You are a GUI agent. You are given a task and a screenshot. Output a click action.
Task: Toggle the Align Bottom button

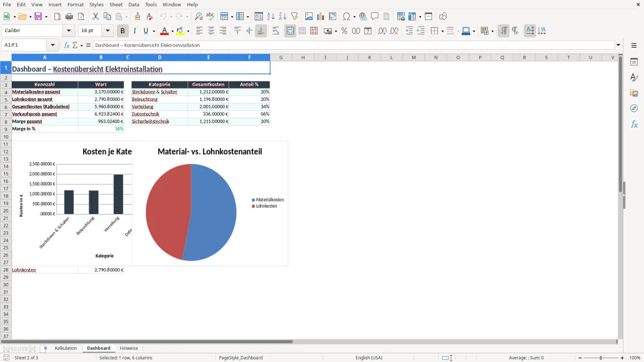tap(261, 31)
